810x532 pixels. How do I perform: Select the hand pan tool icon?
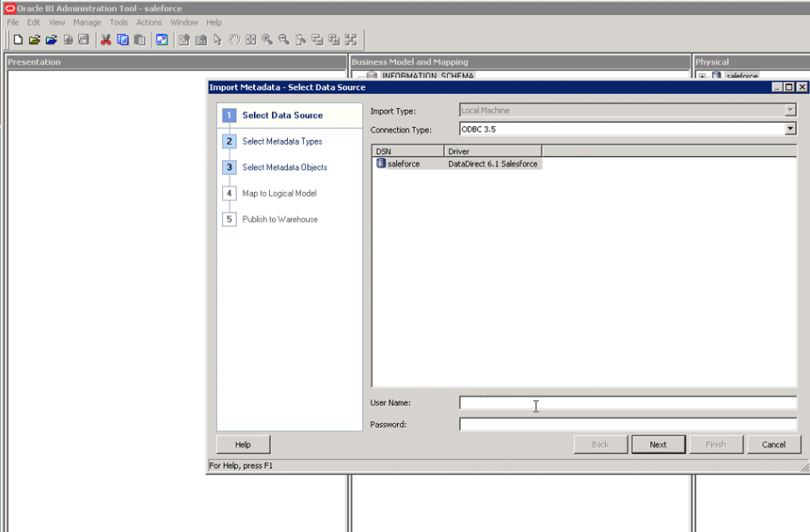234,40
